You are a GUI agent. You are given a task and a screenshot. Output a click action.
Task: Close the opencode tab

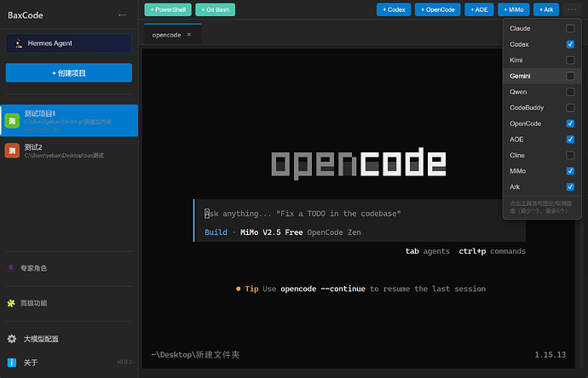pyautogui.click(x=189, y=34)
